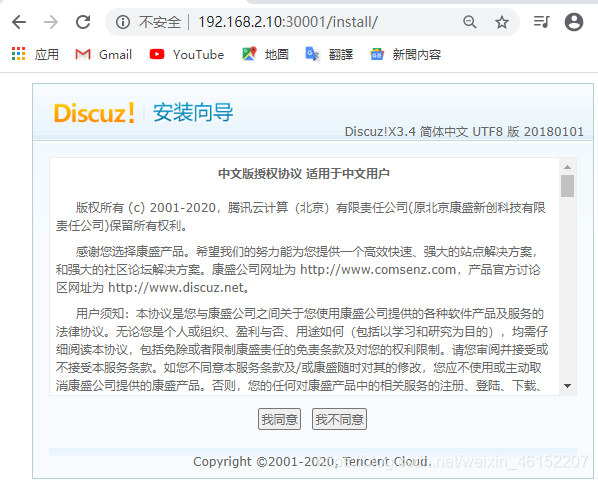Image resolution: width=598 pixels, height=480 pixels.
Task: Click the license scrollbar up arrow
Action: (567, 167)
